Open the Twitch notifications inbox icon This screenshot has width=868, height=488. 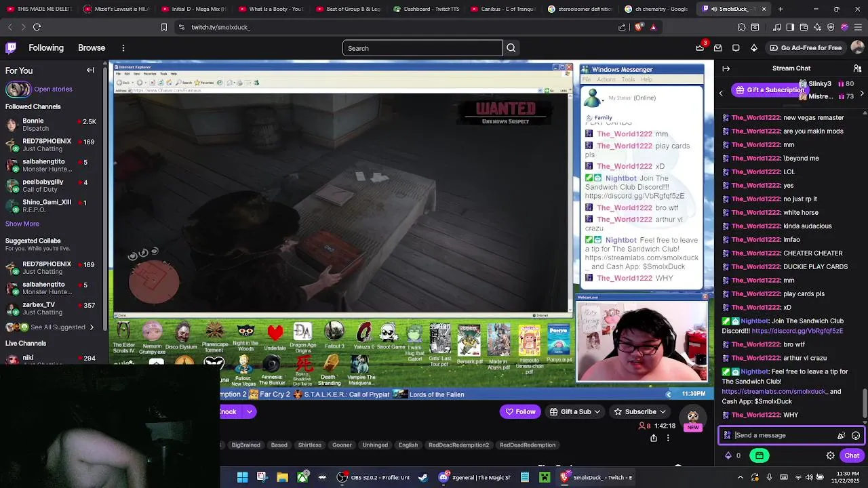[x=718, y=48]
